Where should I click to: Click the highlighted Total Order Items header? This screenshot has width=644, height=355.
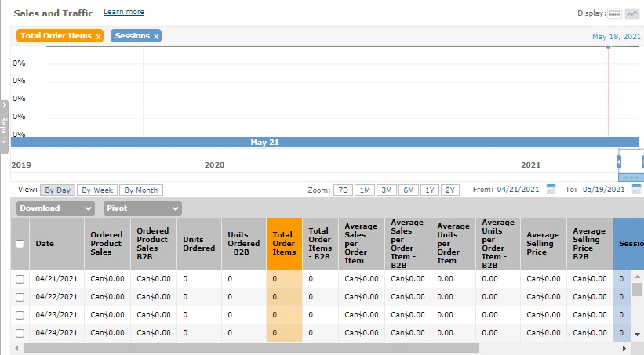click(x=284, y=244)
